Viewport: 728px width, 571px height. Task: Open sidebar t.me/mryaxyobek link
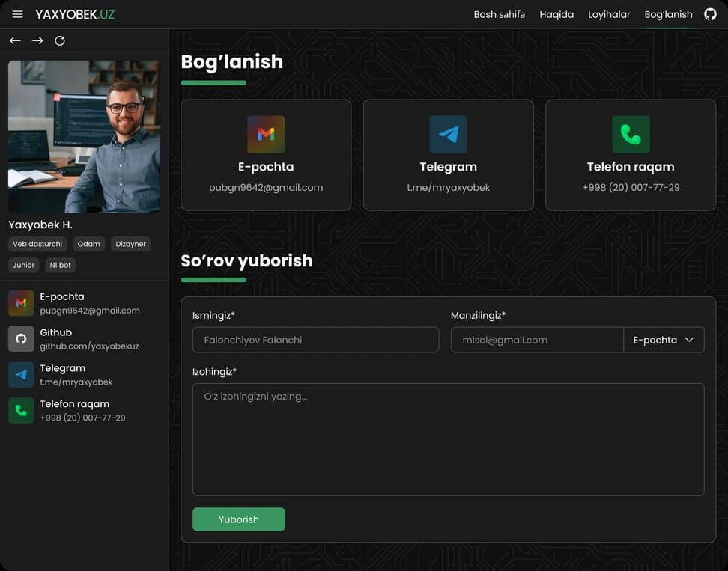pos(76,382)
